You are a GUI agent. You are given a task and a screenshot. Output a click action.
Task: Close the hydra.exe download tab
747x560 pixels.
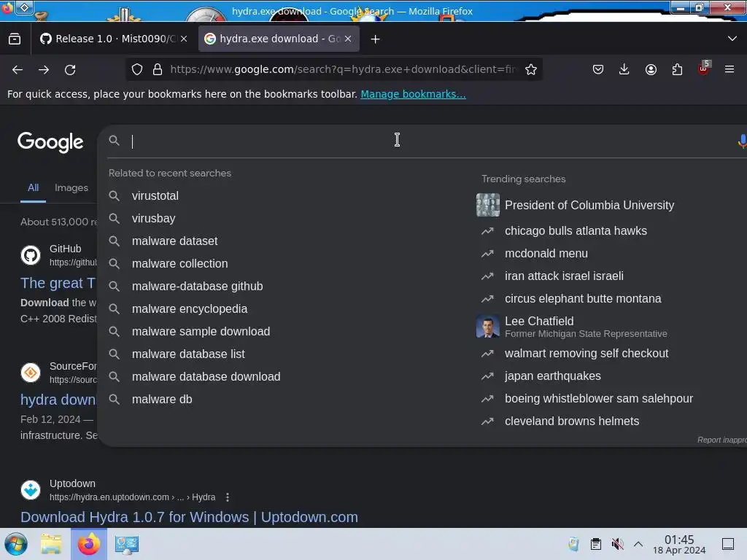click(348, 39)
